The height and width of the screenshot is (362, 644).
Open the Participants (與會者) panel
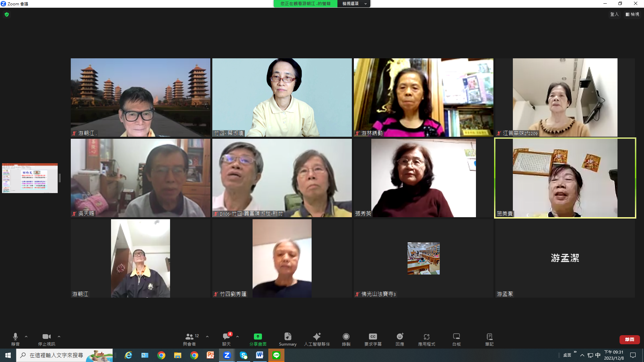click(x=190, y=337)
